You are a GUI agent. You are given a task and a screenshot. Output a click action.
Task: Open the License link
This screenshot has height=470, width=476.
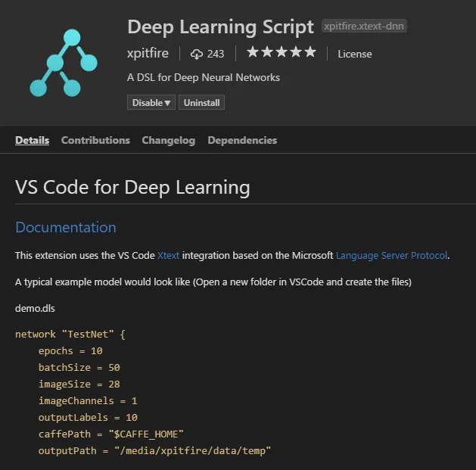point(355,54)
